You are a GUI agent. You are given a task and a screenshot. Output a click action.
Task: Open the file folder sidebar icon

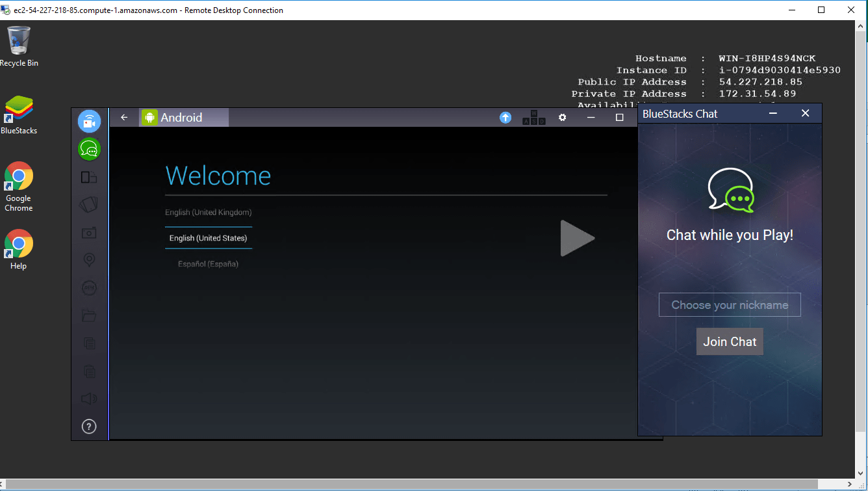click(x=89, y=315)
